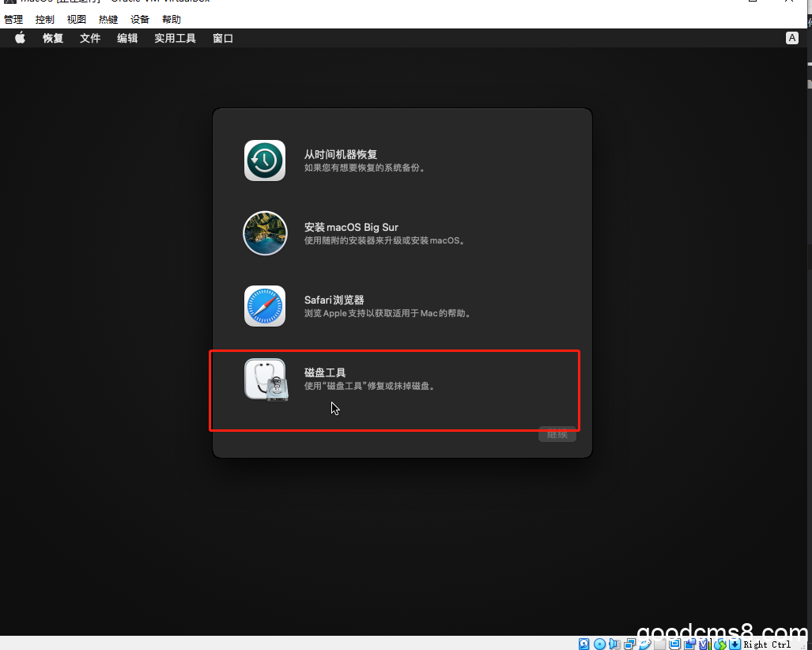Select the 安装 macOS Big Sur option title
812x650 pixels.
point(351,228)
